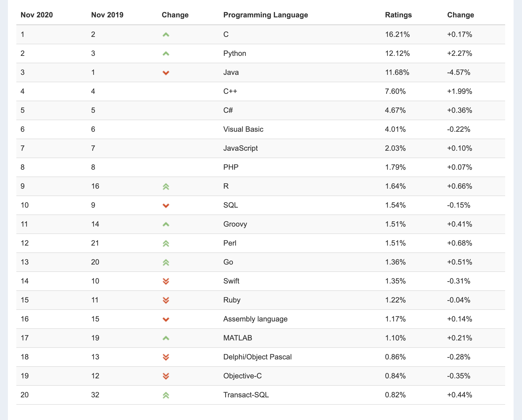Select the JavaScript language name
522x420 pixels.
coord(240,148)
